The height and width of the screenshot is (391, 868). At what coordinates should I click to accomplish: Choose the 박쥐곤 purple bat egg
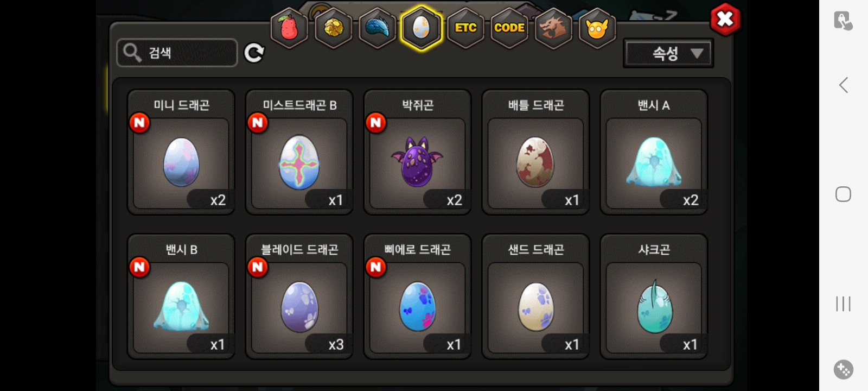point(418,152)
